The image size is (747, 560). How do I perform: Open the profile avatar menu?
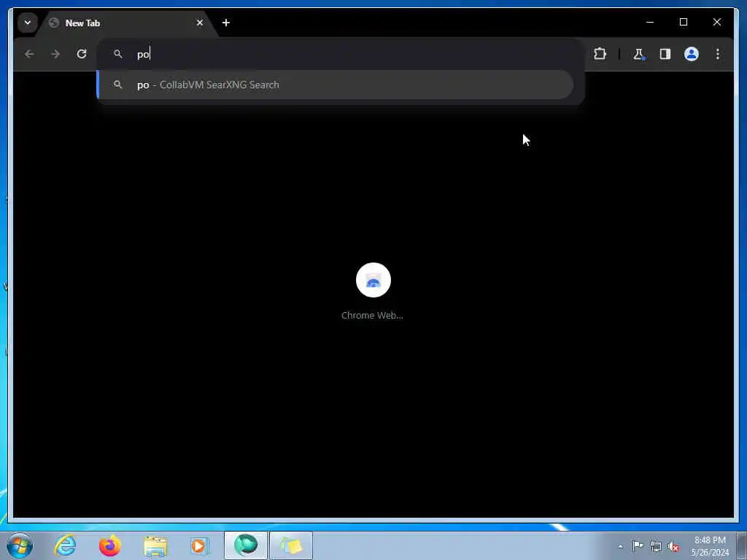692,54
